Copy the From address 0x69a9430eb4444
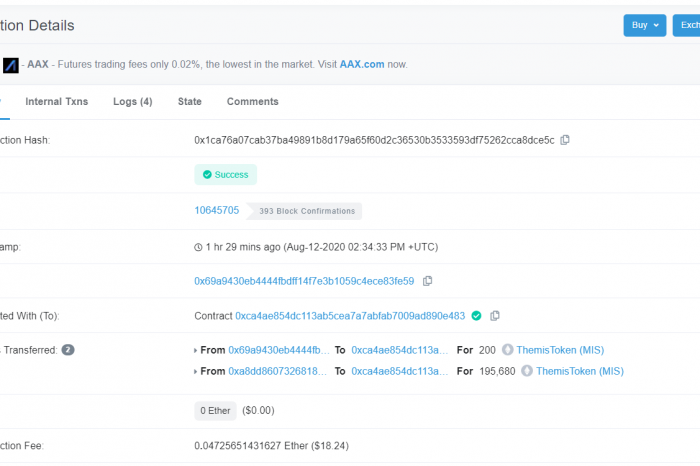The image size is (700, 466). (427, 281)
